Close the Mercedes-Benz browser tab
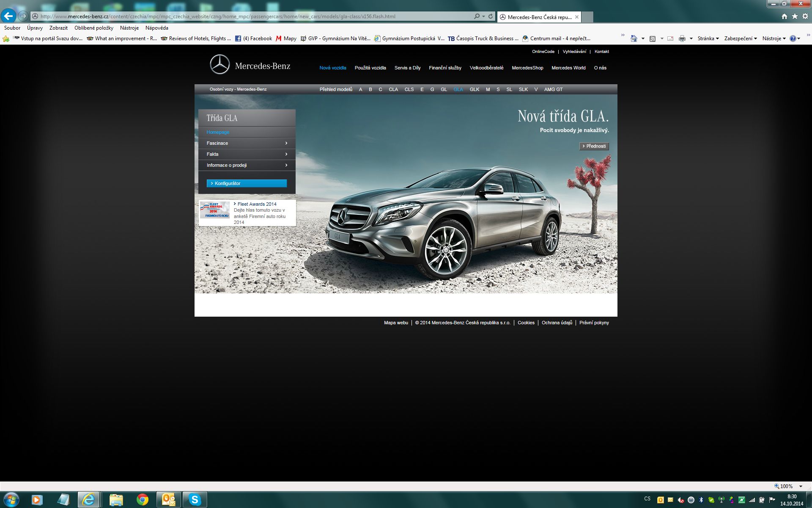Viewport: 812px width, 508px height. (576, 17)
